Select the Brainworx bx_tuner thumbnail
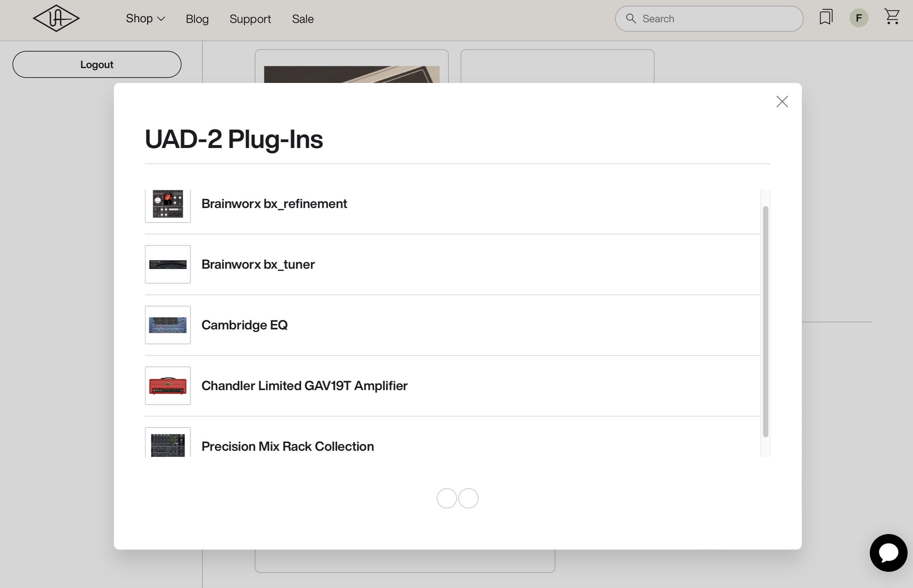Viewport: 913px width, 588px height. click(x=168, y=264)
